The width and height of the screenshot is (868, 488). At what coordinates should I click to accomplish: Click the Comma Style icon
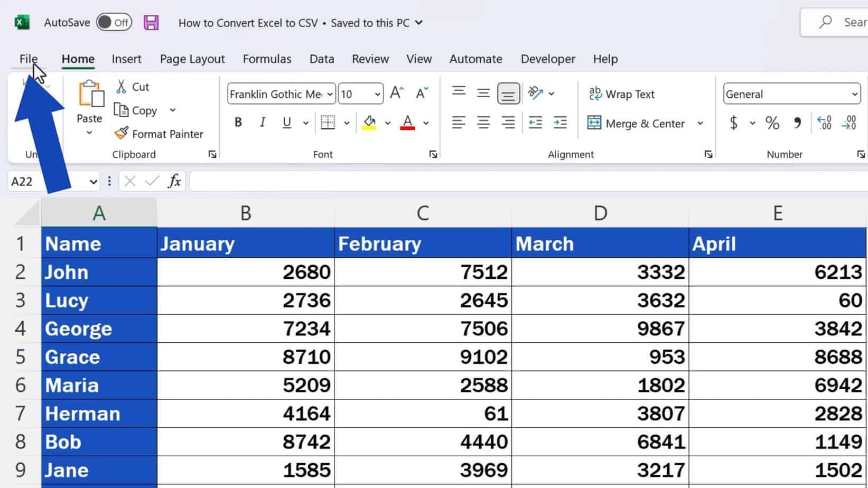click(x=798, y=123)
